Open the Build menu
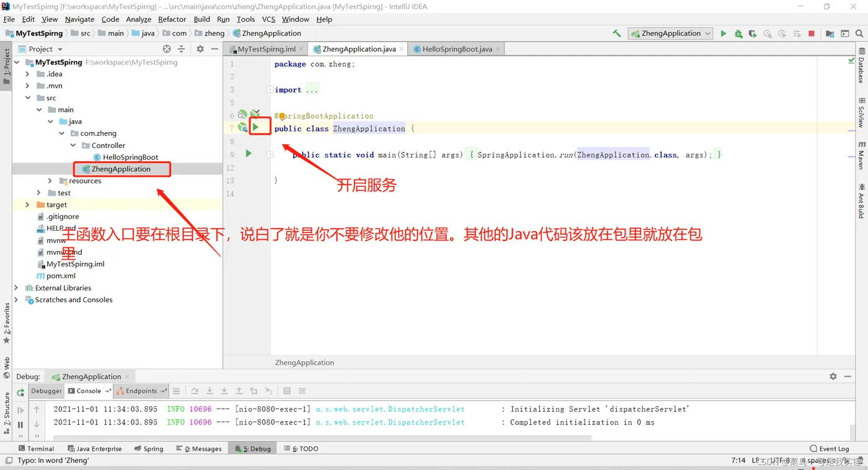Image resolution: width=868 pixels, height=470 pixels. (202, 19)
